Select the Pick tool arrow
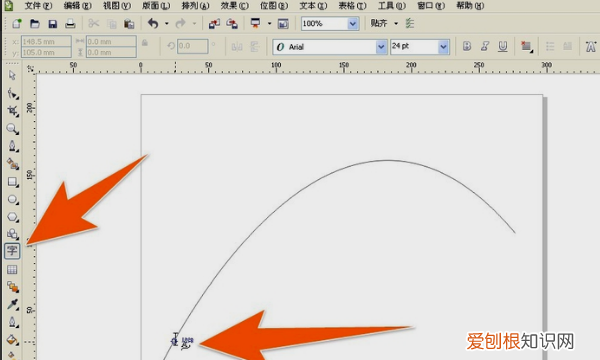 tap(12, 75)
